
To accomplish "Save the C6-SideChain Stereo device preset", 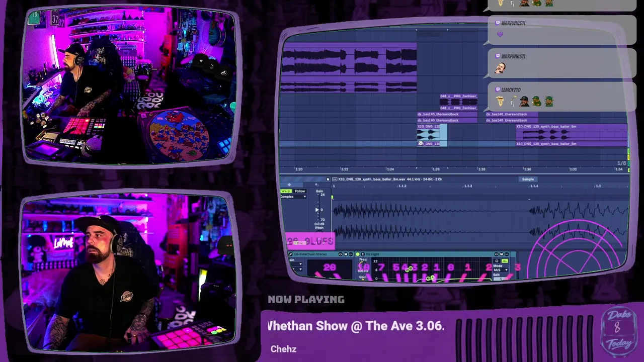I will click(x=346, y=254).
